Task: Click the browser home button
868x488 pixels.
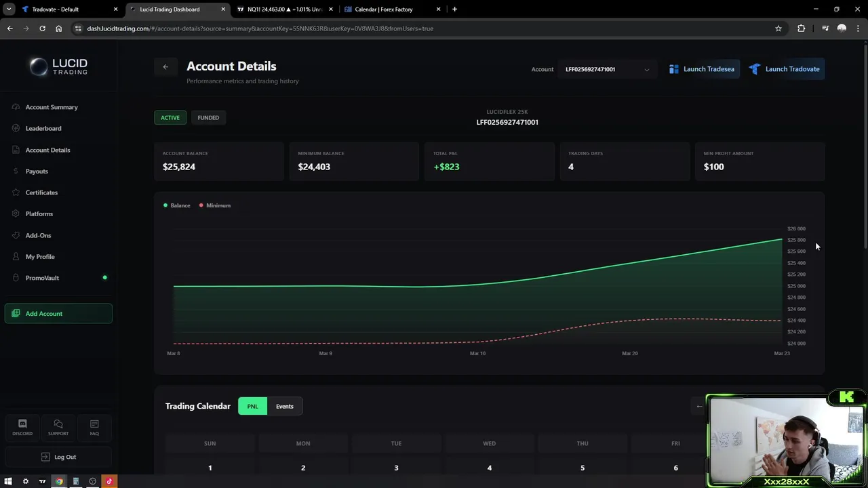Action: [x=58, y=28]
